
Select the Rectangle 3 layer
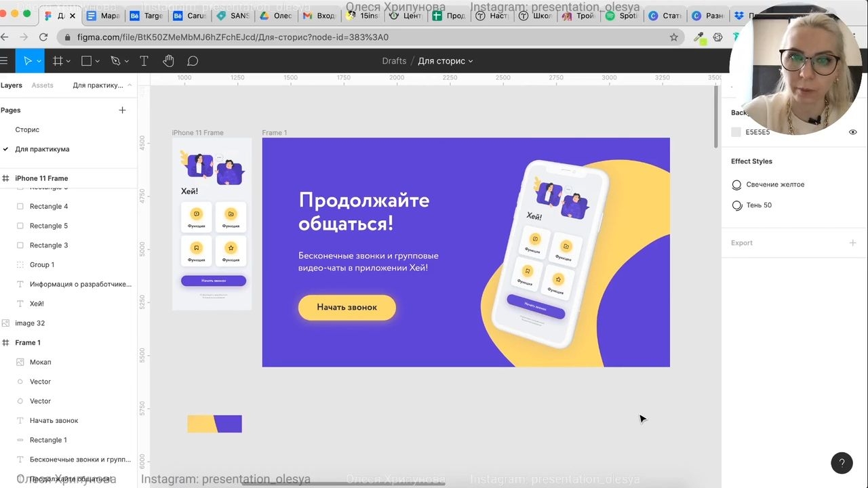[68, 245]
